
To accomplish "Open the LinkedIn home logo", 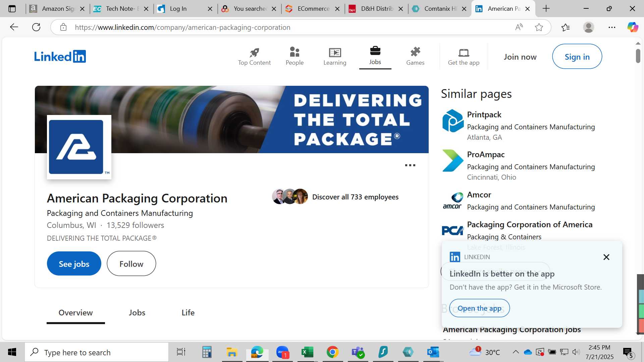I will tap(60, 56).
